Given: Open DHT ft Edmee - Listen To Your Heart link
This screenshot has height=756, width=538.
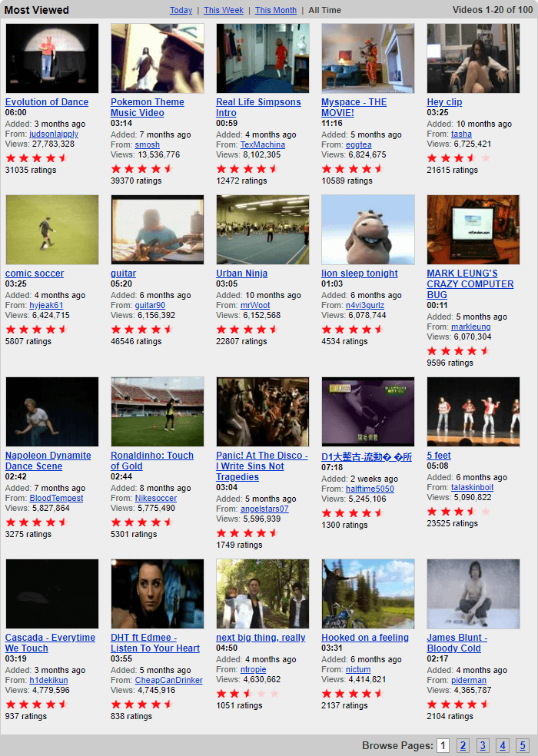Looking at the screenshot, I should [x=155, y=643].
